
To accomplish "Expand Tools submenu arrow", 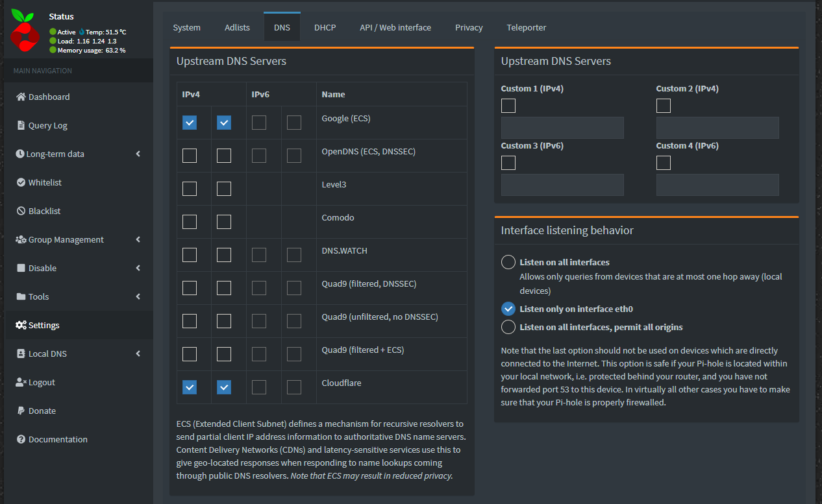I will 138,296.
